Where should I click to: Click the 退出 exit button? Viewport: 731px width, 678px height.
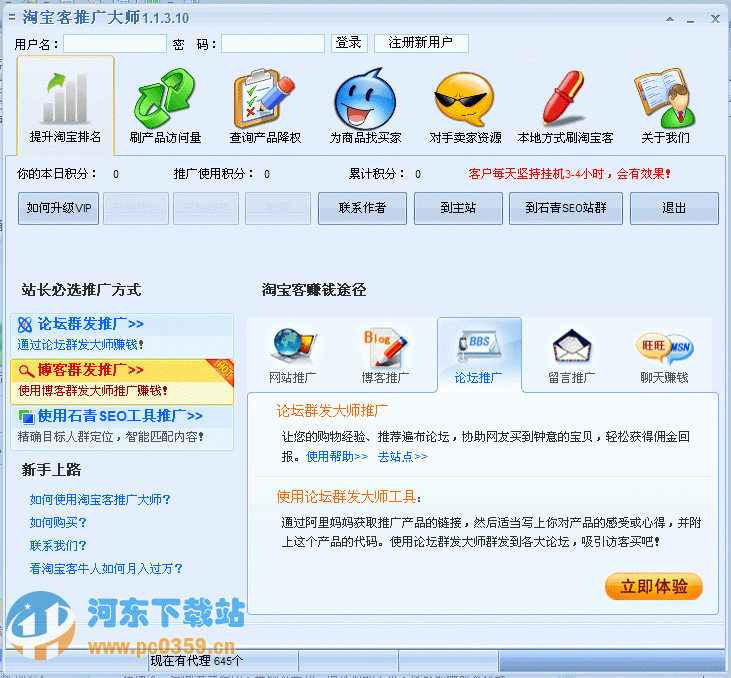point(674,208)
